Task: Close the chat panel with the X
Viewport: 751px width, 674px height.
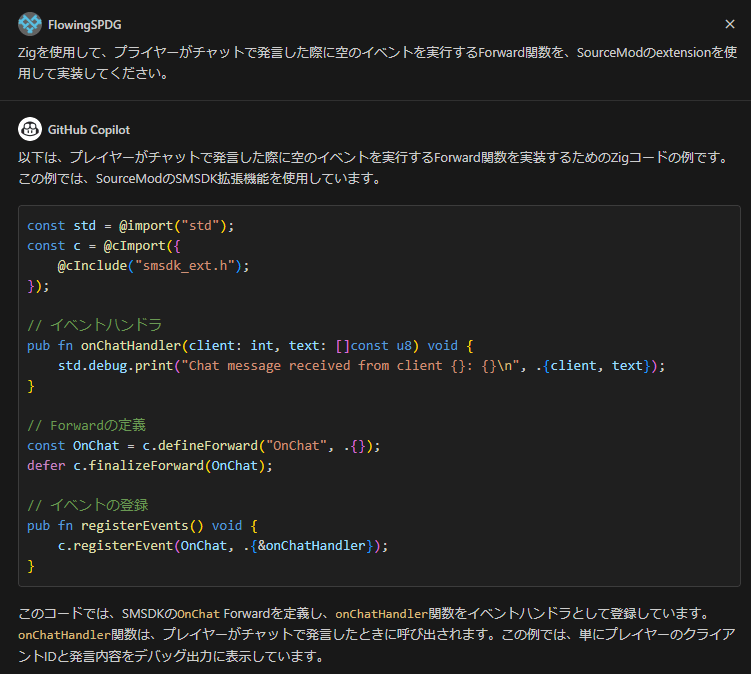Action: tap(729, 24)
